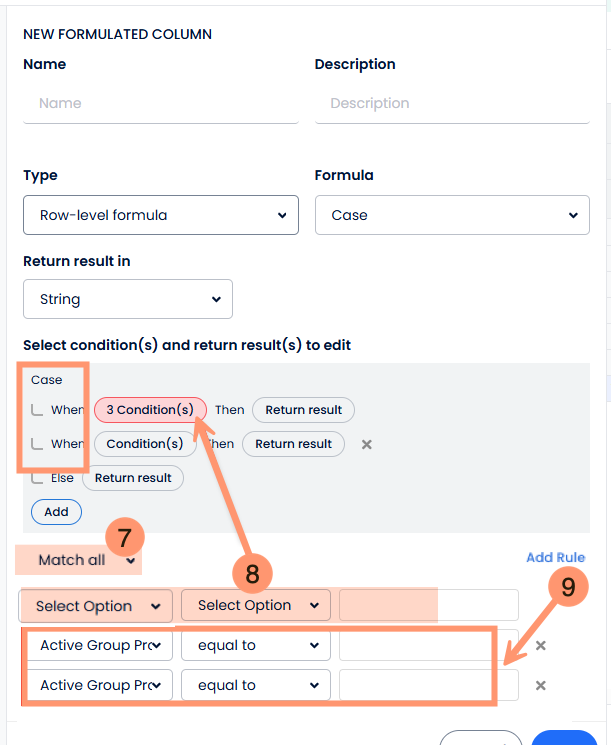611x745 pixels.
Task: Click the last rule's value field
Action: 428,686
